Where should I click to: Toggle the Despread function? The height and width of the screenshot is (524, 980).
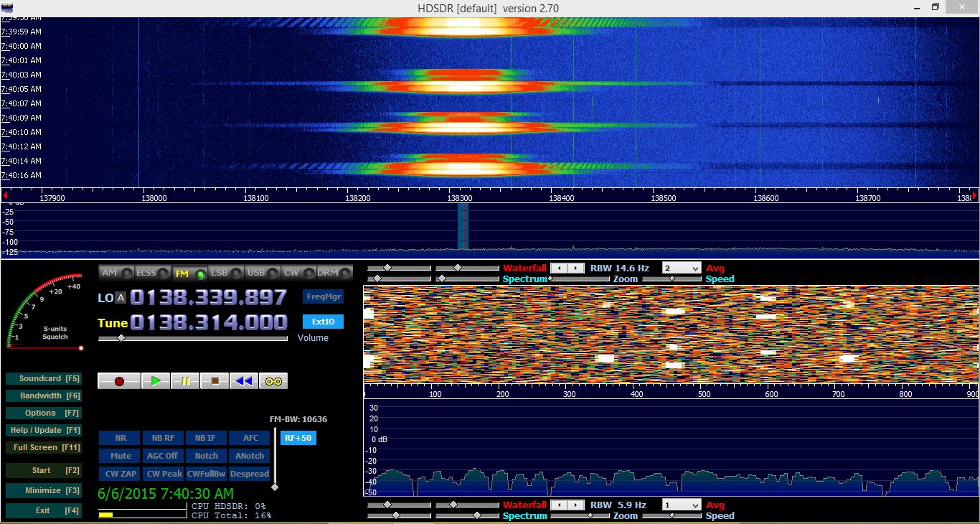(250, 474)
